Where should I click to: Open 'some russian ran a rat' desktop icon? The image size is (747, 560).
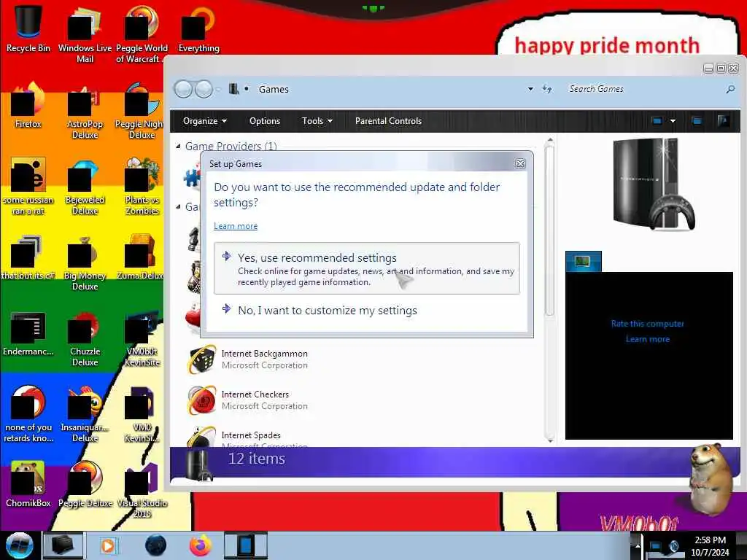tap(28, 187)
